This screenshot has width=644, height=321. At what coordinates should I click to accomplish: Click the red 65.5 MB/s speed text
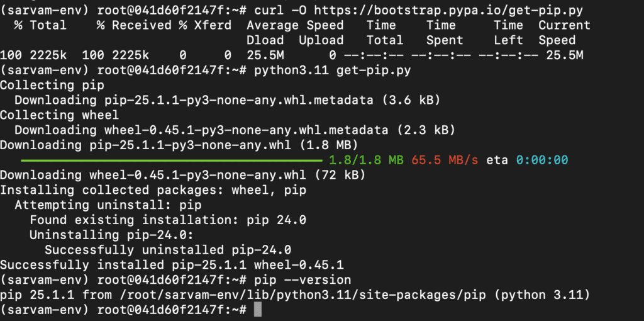tap(445, 160)
